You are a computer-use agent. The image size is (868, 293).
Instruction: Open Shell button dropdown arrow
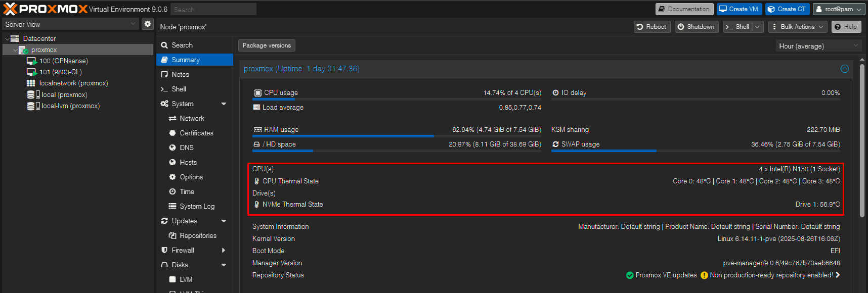[x=757, y=27]
